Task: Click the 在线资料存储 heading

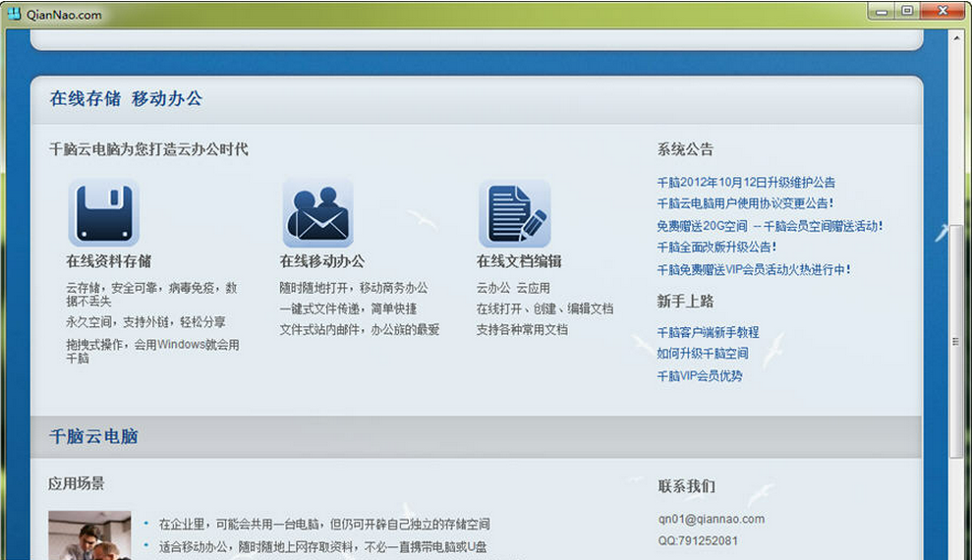Action: click(x=109, y=261)
